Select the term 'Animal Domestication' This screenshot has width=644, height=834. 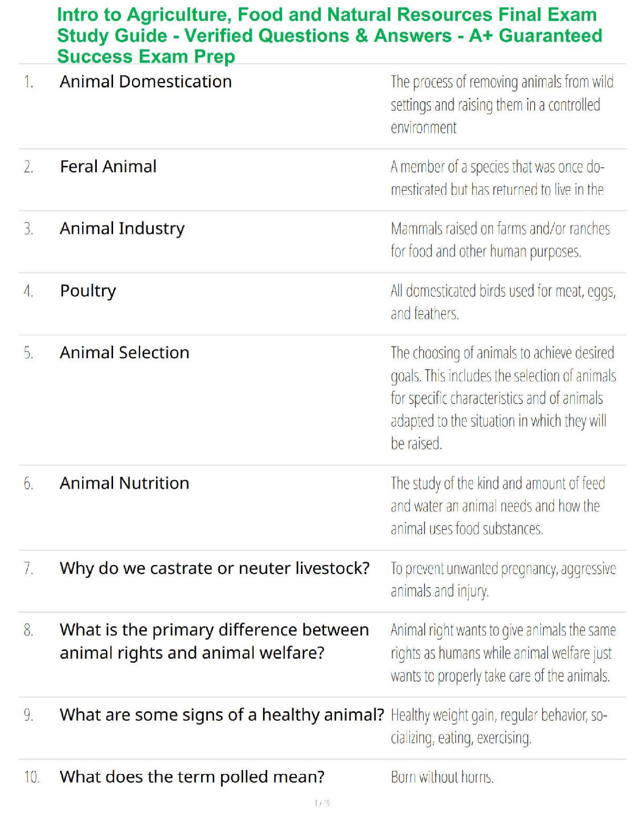click(146, 82)
